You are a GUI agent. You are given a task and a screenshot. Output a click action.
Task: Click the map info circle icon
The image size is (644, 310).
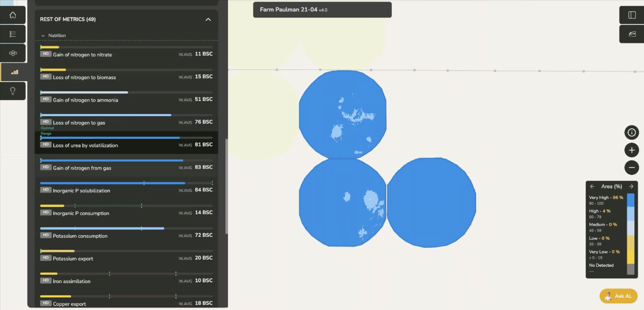point(631,132)
